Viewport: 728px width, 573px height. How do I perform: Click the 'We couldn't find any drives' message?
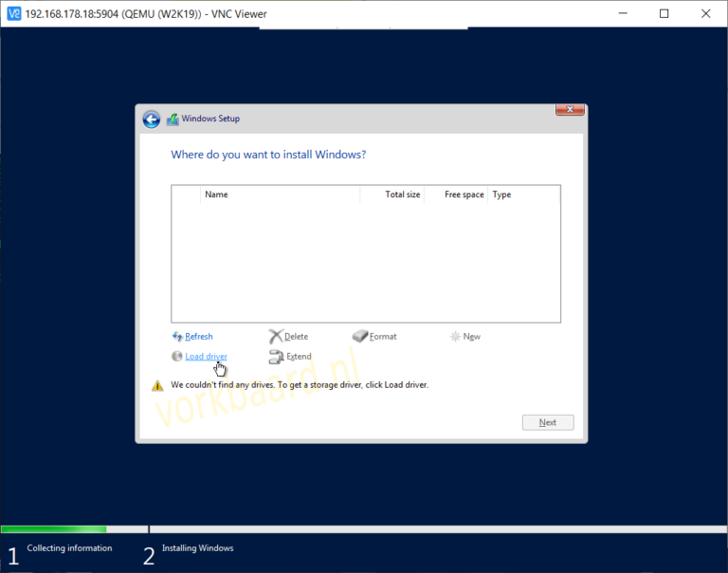point(300,385)
